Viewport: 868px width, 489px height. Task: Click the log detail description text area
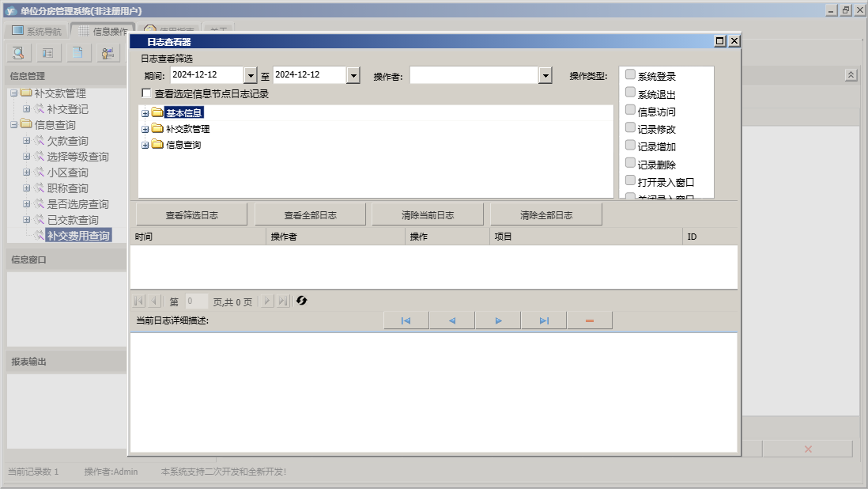(x=433, y=392)
